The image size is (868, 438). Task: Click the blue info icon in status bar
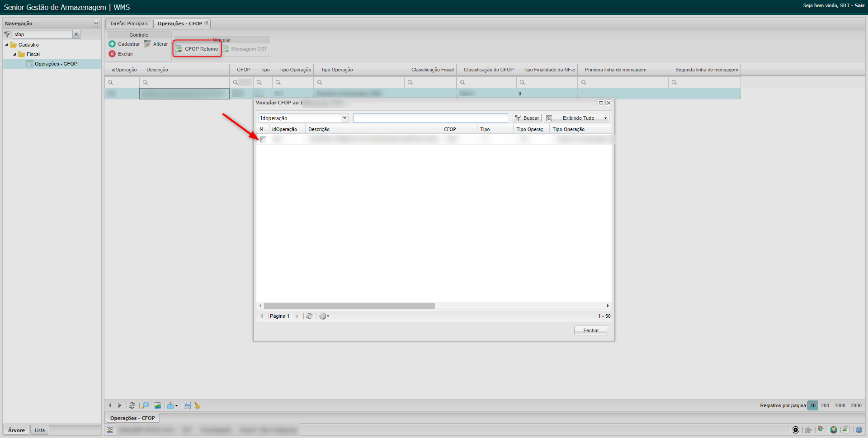(x=859, y=430)
